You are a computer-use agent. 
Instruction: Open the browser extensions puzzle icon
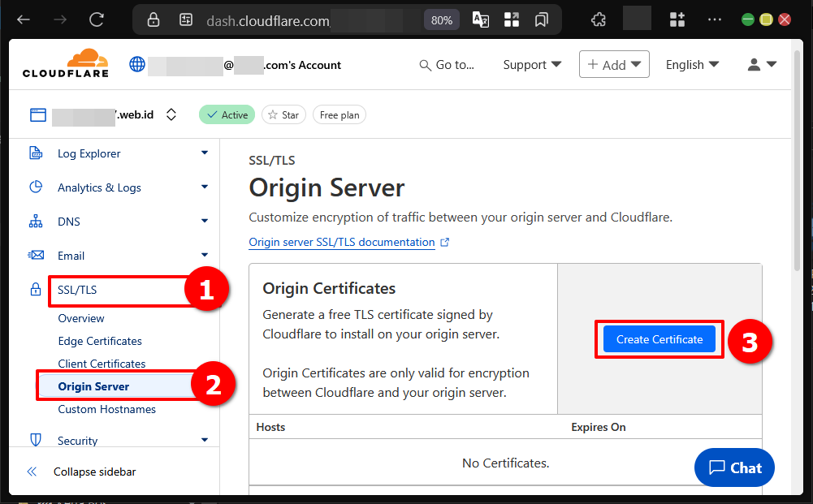pyautogui.click(x=599, y=19)
